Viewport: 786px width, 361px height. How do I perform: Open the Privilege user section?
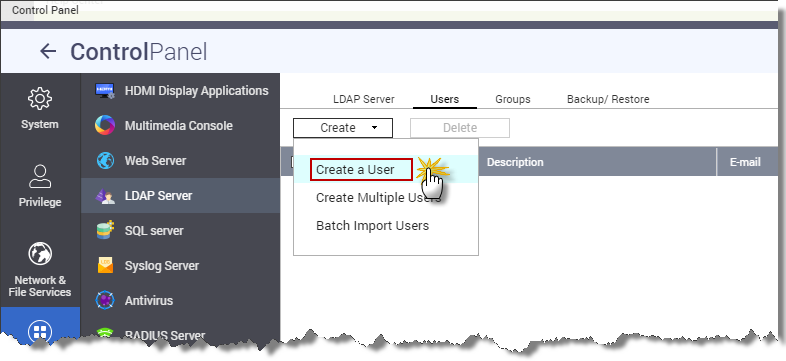(x=40, y=186)
